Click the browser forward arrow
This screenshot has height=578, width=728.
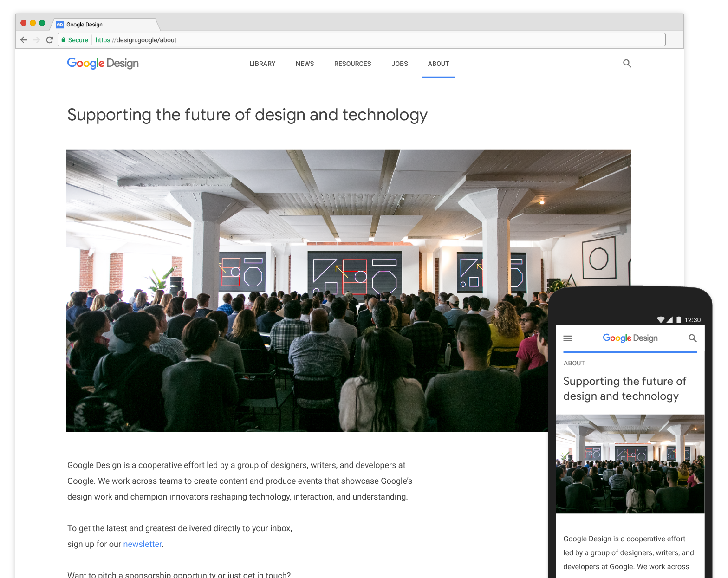[37, 40]
